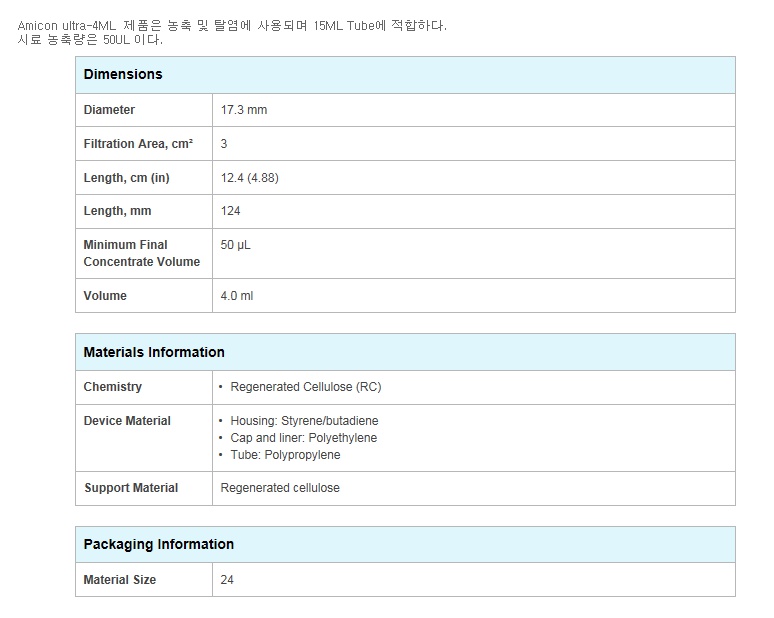The height and width of the screenshot is (618, 774).
Task: Click the Packaging Information section header
Action: (x=158, y=544)
